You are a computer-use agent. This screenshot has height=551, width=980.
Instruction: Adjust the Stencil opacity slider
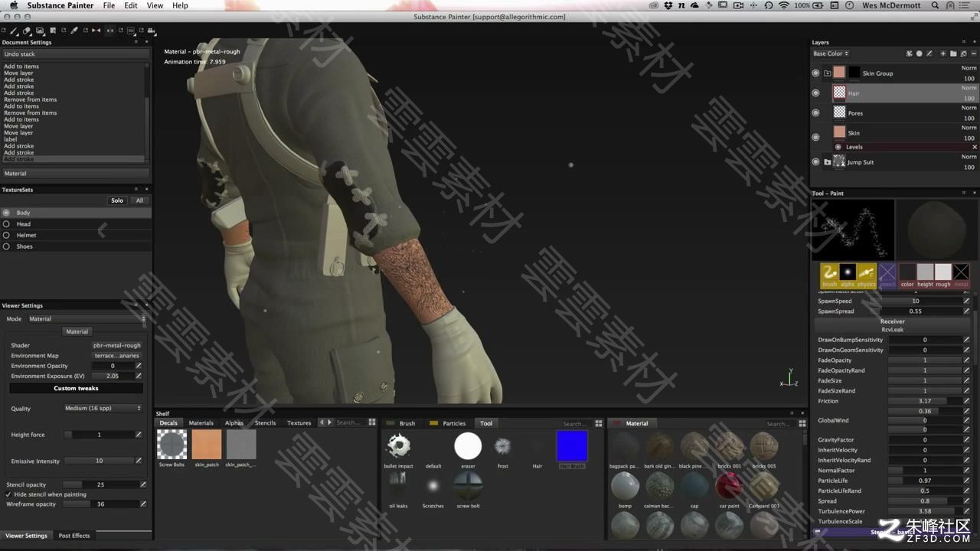100,484
